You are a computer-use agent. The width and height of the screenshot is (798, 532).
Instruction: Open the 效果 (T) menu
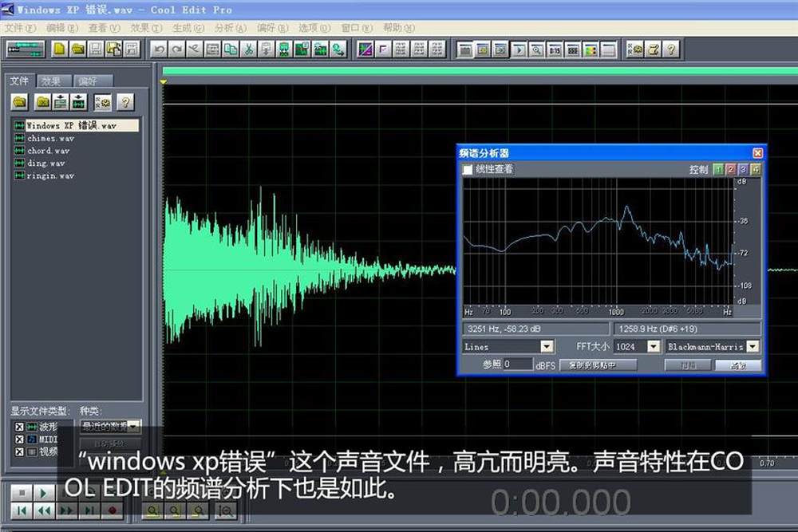point(146,27)
